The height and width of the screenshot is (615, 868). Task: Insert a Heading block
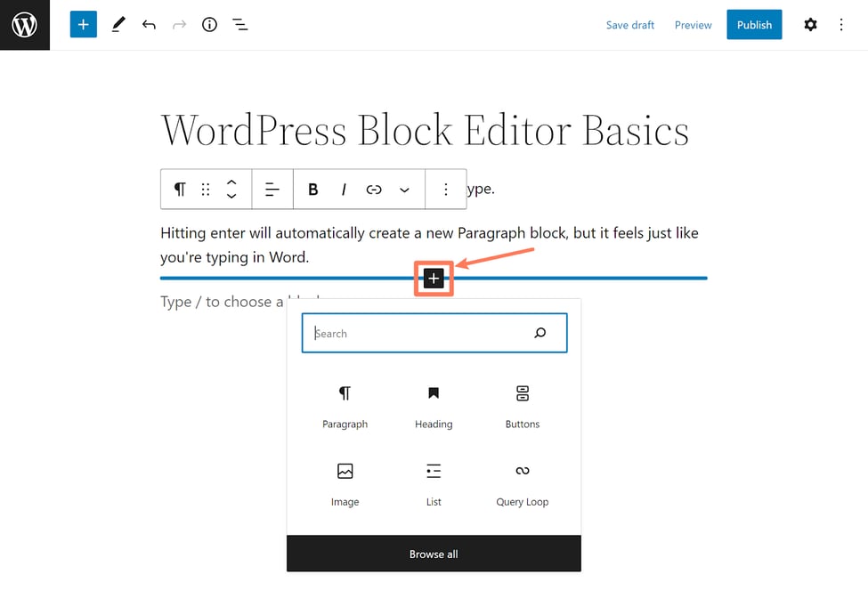(434, 407)
